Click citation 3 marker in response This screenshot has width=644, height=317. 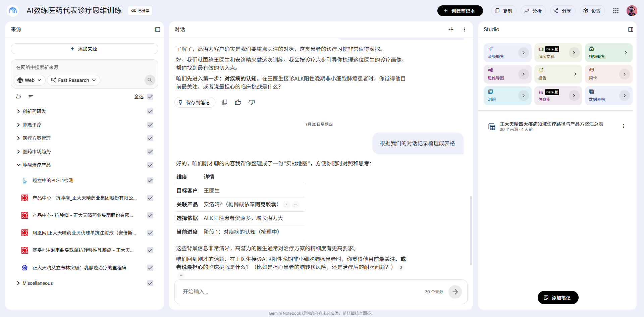[x=401, y=268]
